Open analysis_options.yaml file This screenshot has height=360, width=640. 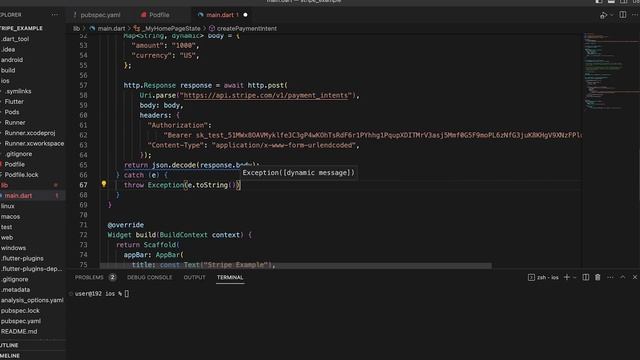[x=33, y=300]
